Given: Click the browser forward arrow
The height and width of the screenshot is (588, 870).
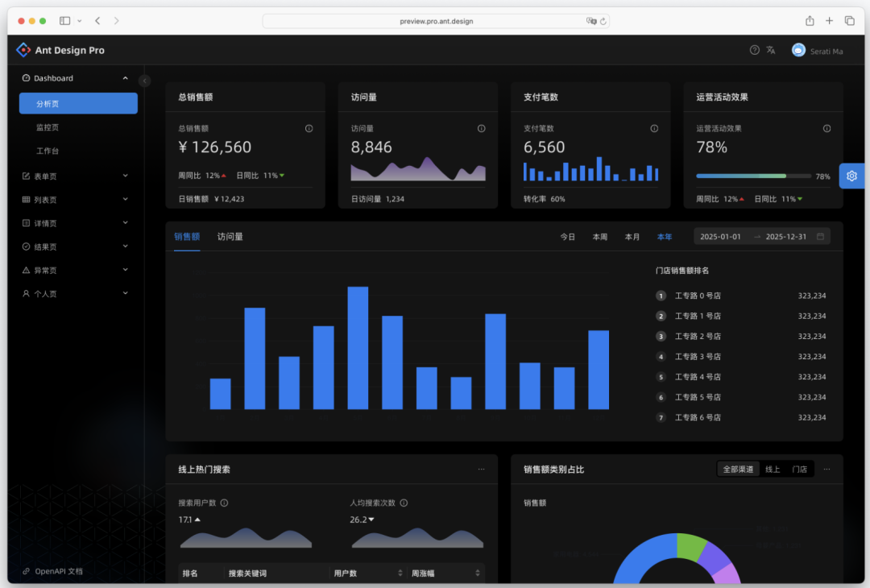Looking at the screenshot, I should point(117,20).
